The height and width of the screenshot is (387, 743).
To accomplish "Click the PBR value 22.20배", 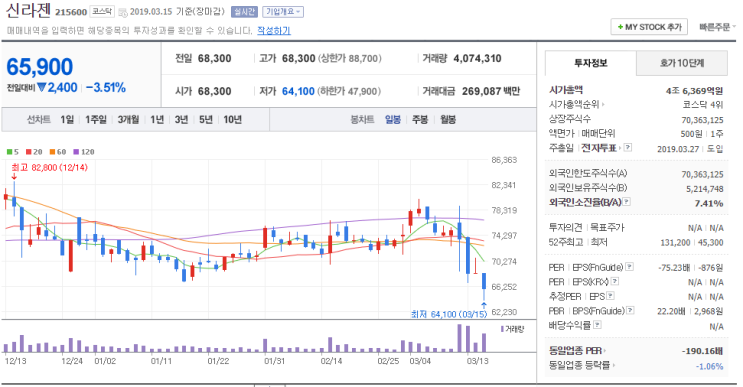I will (671, 311).
